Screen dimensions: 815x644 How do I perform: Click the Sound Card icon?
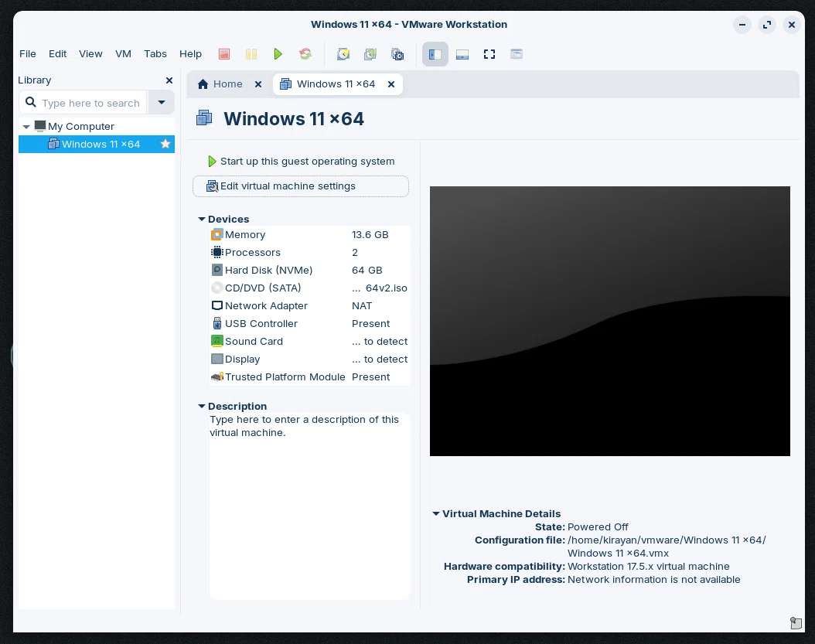click(217, 341)
